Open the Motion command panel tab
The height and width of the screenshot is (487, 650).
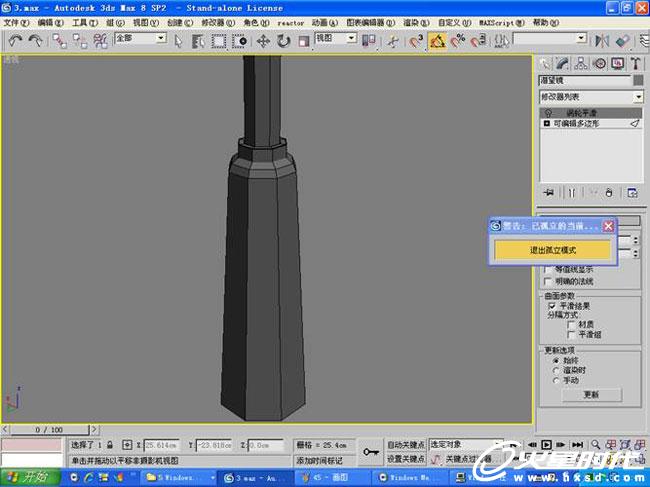[599, 63]
